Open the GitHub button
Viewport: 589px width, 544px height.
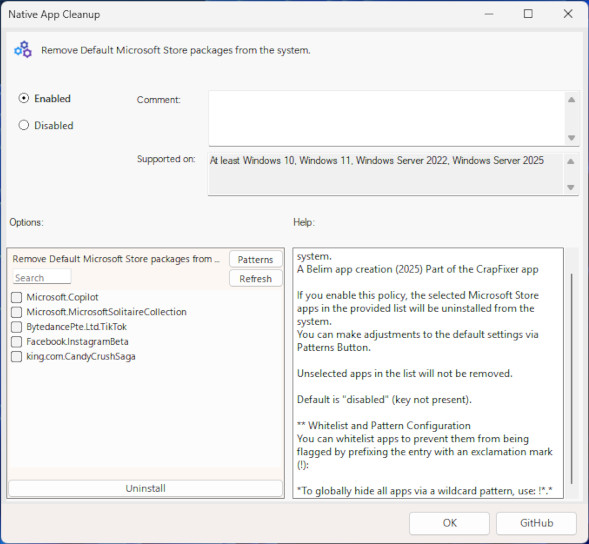pos(536,523)
